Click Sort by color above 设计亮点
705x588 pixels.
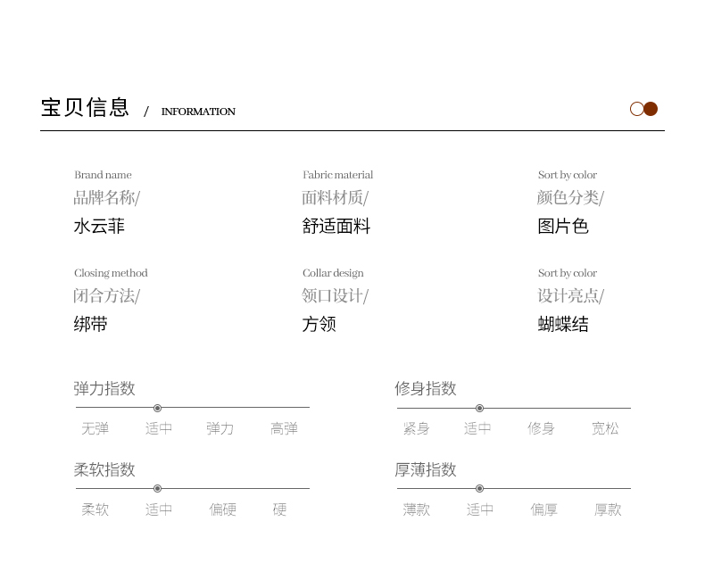click(x=568, y=273)
